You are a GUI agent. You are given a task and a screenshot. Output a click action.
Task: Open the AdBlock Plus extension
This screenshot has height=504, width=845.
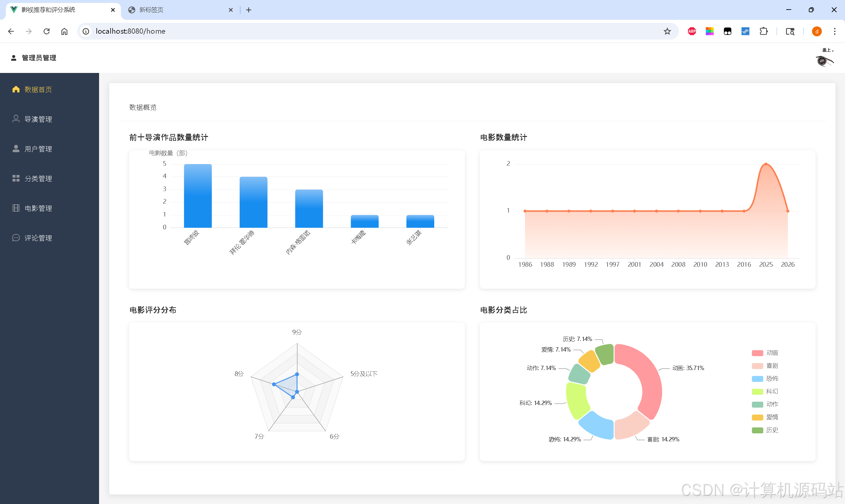[x=691, y=31]
